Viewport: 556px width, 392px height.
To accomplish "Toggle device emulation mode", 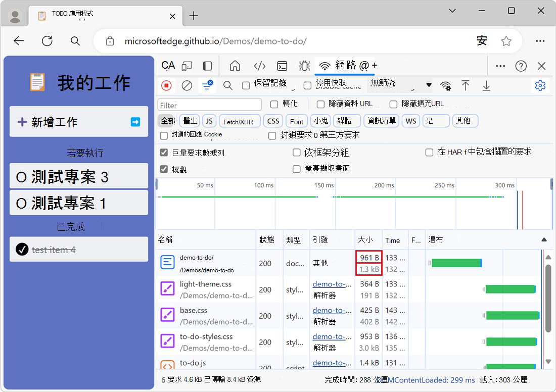I will point(187,66).
